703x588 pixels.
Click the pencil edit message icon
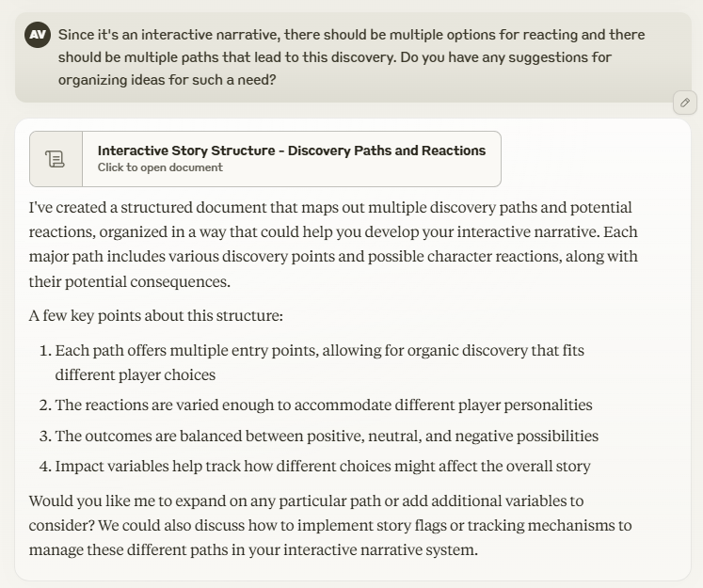tap(685, 103)
